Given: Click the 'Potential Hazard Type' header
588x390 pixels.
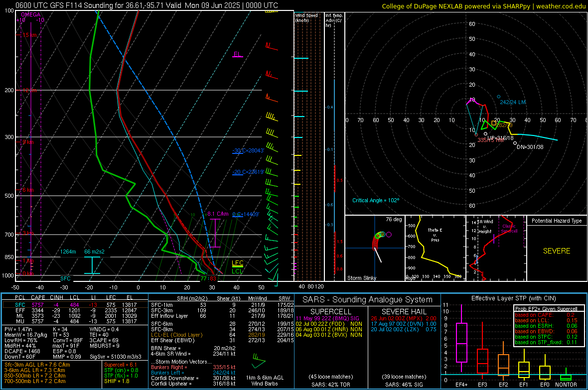Looking at the screenshot, I should 557,221.
